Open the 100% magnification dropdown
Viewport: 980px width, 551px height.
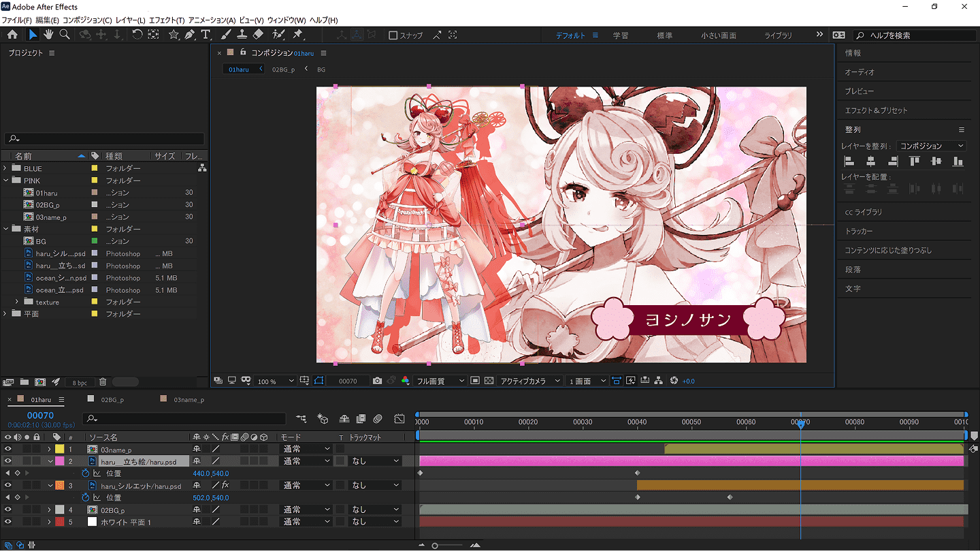pos(276,381)
